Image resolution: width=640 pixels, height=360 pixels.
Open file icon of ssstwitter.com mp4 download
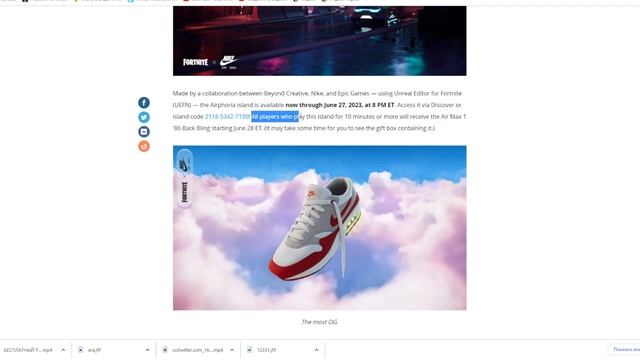165,350
